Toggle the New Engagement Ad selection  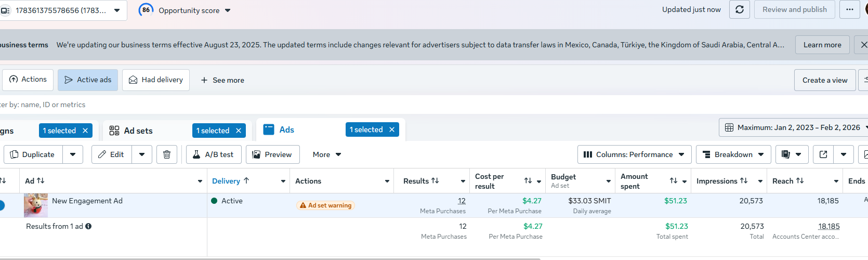[2, 205]
